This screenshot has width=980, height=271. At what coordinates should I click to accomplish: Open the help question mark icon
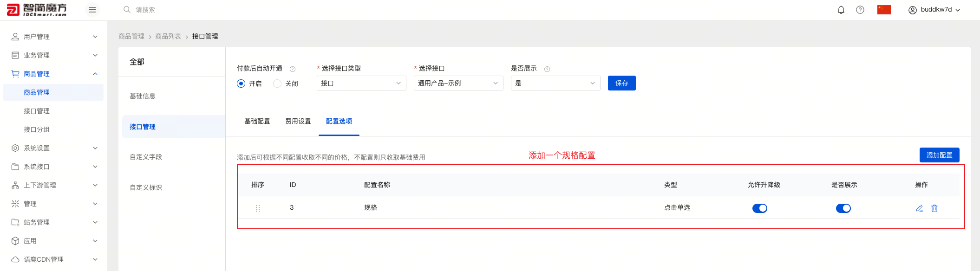(x=860, y=10)
